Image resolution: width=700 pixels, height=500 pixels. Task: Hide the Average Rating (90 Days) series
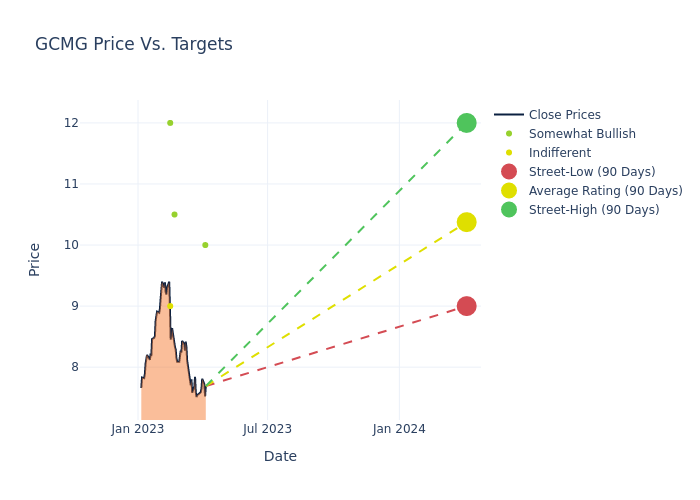pos(605,191)
